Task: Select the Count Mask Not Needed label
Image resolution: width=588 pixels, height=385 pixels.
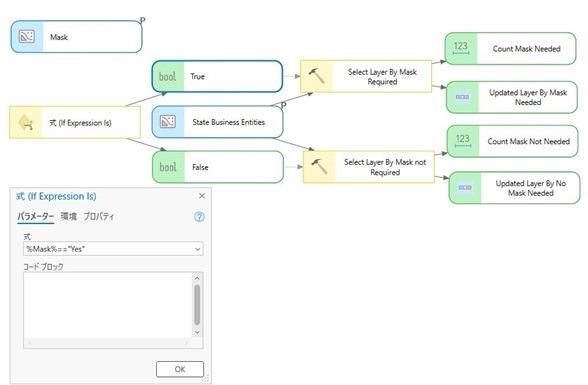Action: click(528, 141)
